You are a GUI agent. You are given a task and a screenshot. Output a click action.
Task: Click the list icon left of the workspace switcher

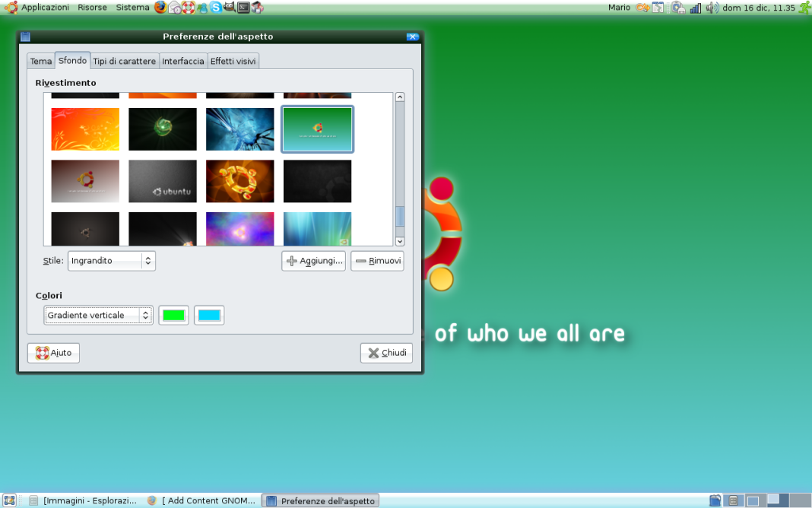coord(733,500)
